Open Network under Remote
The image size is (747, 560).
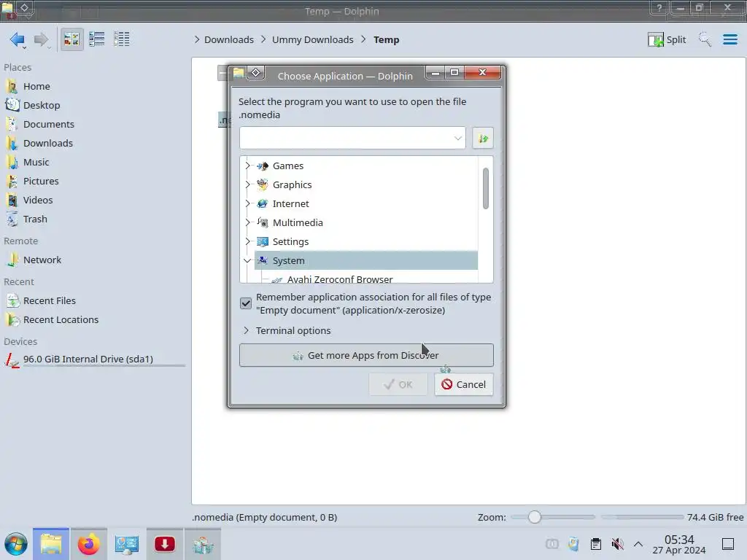click(42, 260)
